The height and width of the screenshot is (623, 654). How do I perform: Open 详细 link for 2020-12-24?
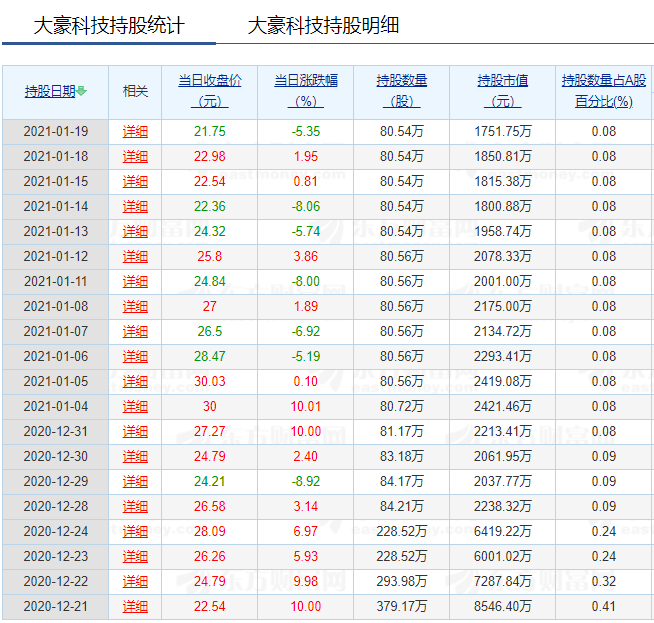135,532
